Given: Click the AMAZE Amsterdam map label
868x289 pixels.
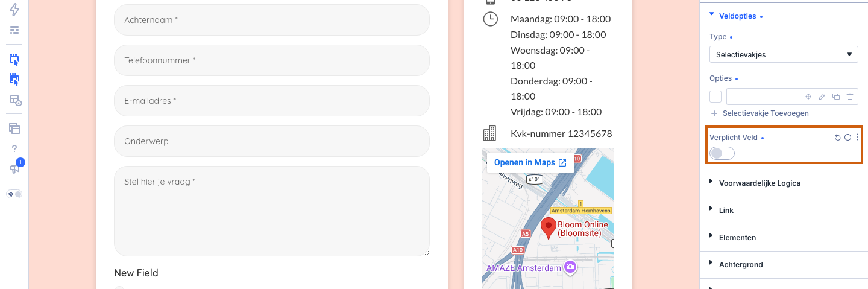Looking at the screenshot, I should coord(524,268).
